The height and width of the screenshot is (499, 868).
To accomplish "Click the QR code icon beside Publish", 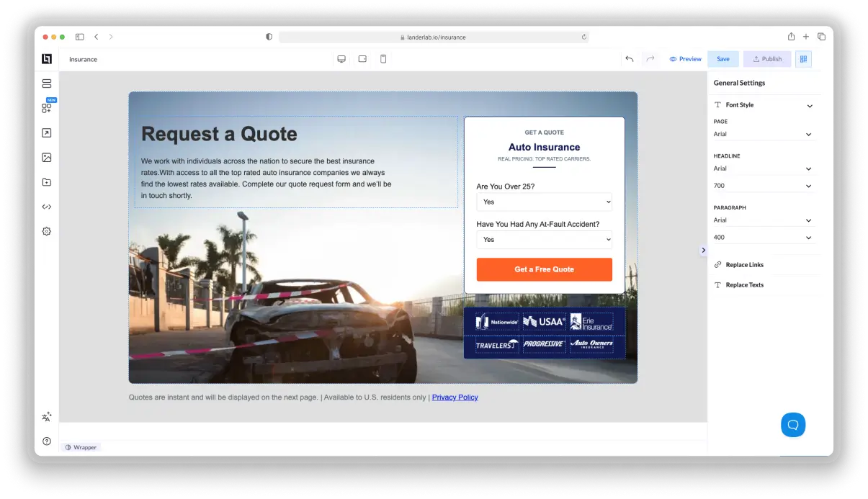I will click(803, 59).
